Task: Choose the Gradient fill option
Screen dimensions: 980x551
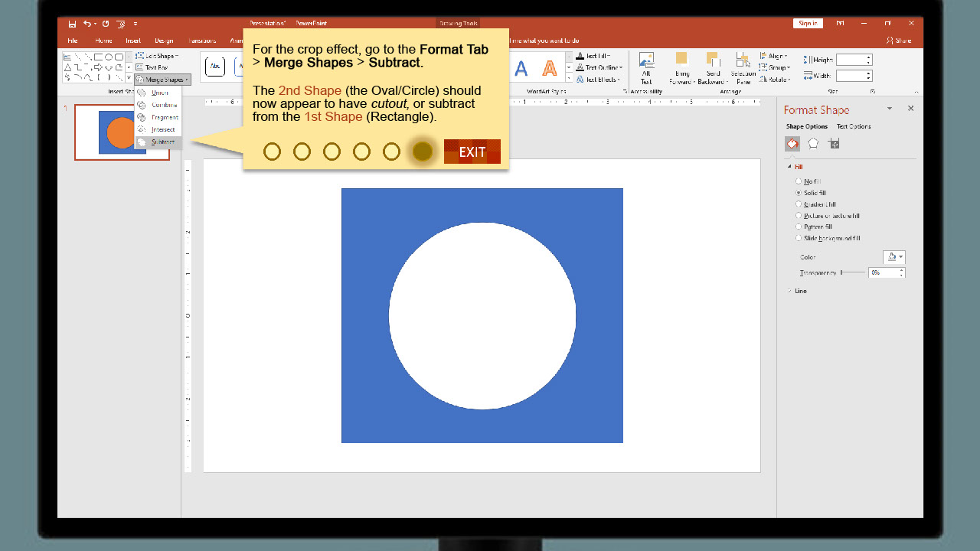Action: [x=799, y=204]
